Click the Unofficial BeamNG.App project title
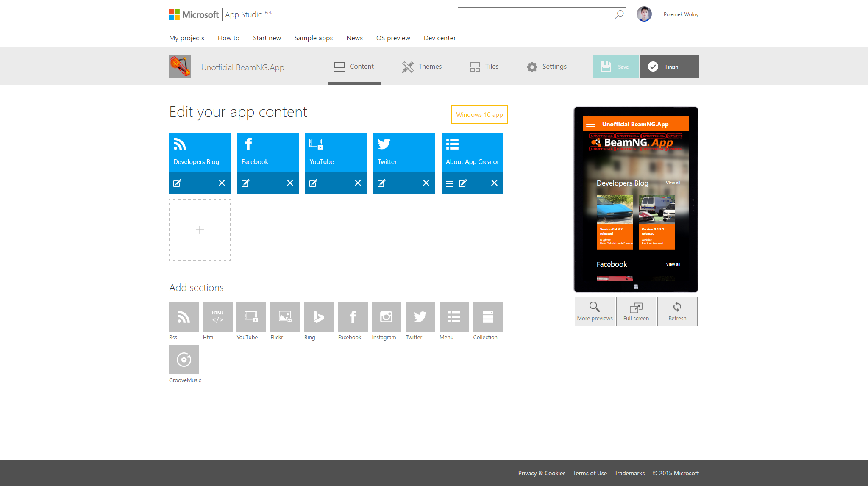Viewport: 868px width, 488px height. (242, 67)
